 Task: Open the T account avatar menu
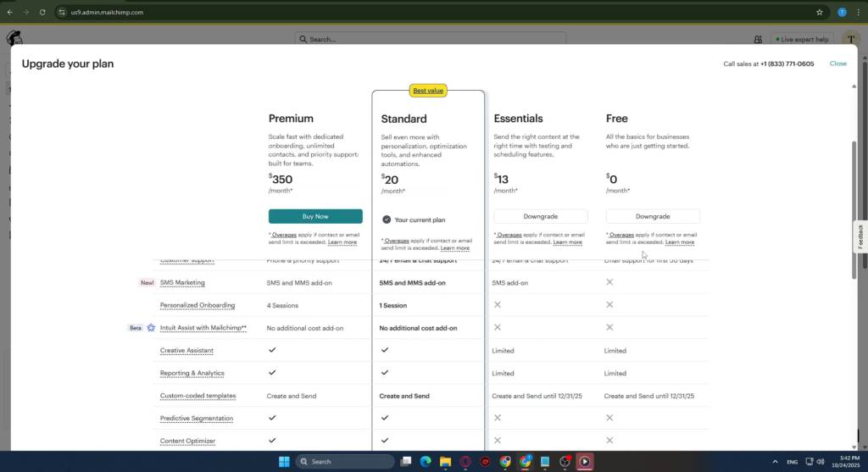(x=851, y=39)
